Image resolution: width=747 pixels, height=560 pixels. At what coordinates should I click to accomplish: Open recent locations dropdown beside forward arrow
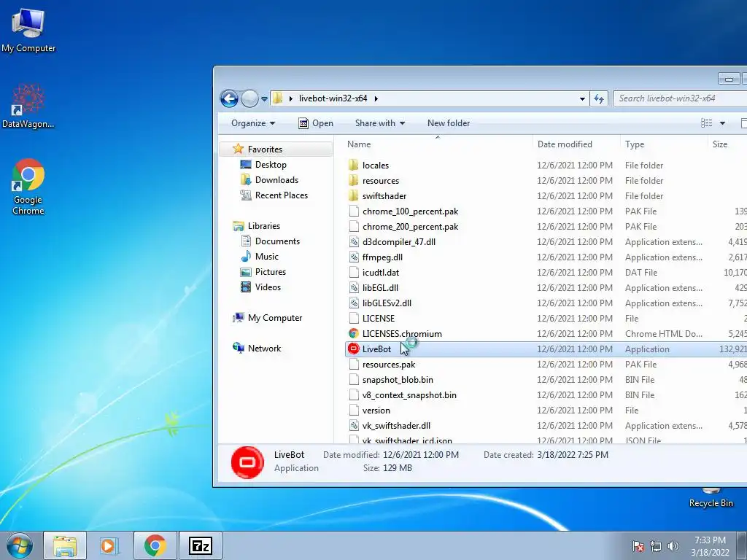(264, 99)
